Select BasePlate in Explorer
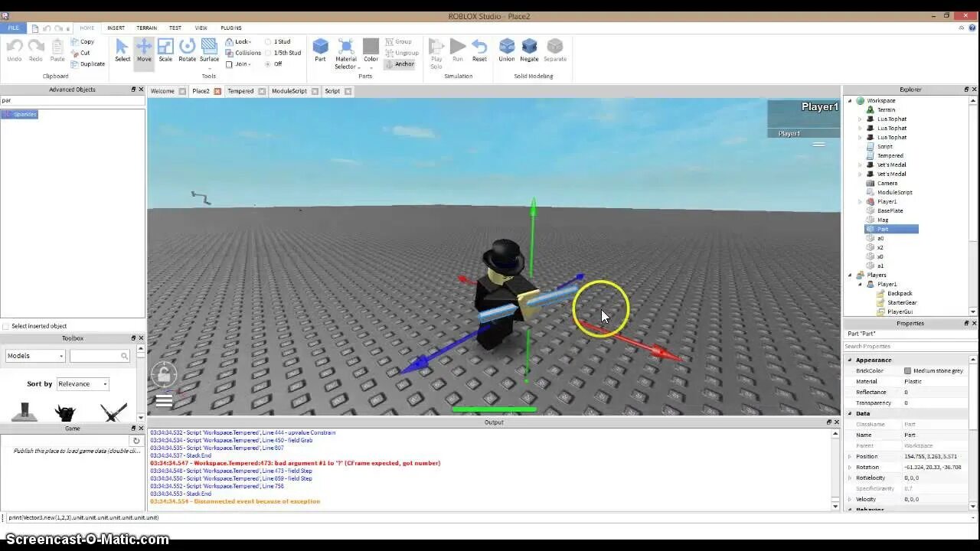Image resolution: width=980 pixels, height=551 pixels. point(890,211)
